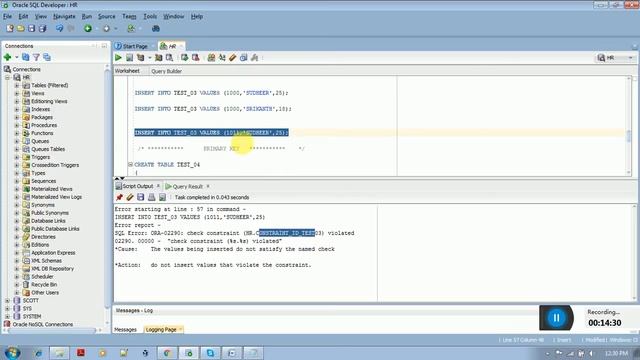The width and height of the screenshot is (640, 360).
Task: Click the Save All icon in main toolbar
Action: tap(42, 29)
